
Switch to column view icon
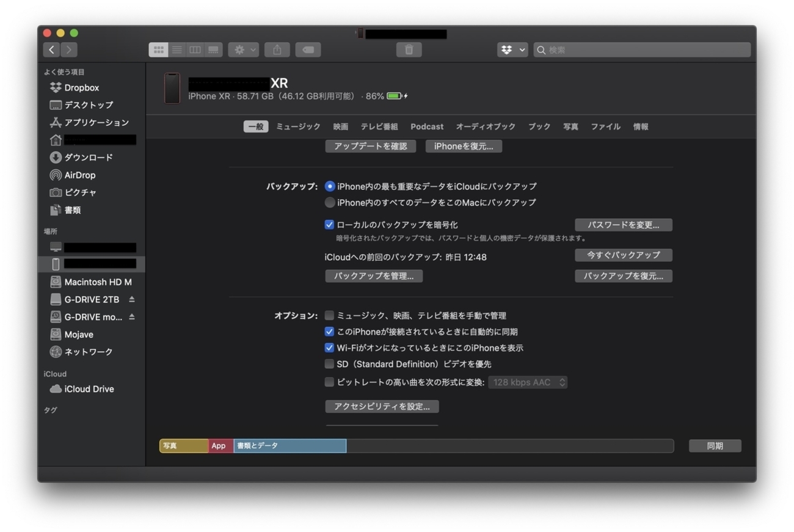(195, 50)
